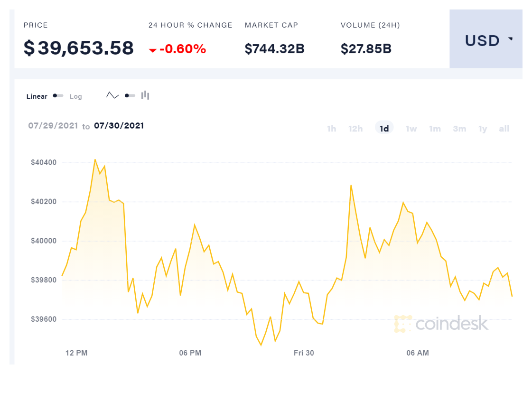Select the candlestick chart icon
Image resolution: width=532 pixels, height=393 pixels.
pos(145,95)
